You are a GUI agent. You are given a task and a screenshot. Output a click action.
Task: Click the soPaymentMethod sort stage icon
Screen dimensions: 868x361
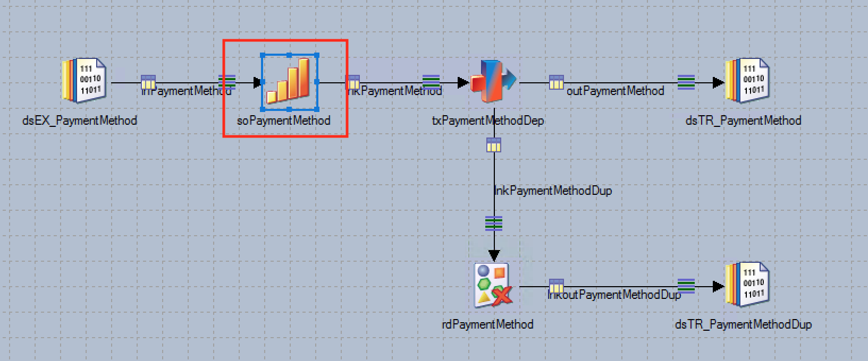289,82
